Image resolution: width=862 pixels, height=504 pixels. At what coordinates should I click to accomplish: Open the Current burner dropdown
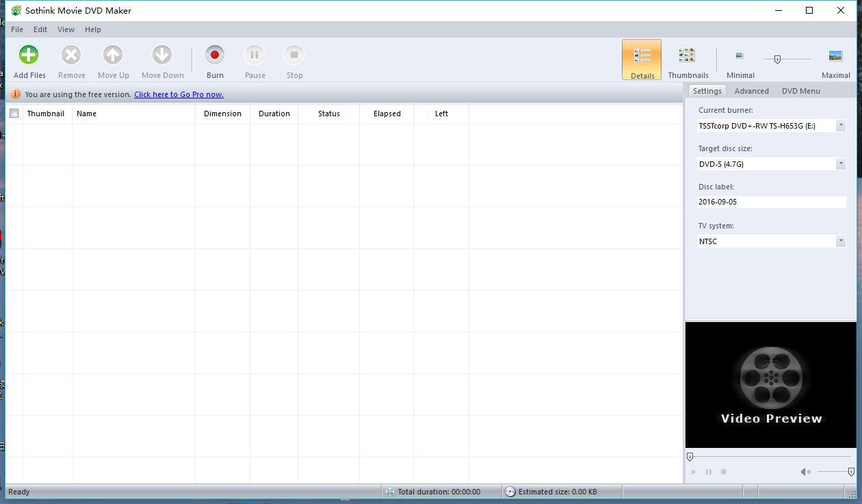click(841, 126)
